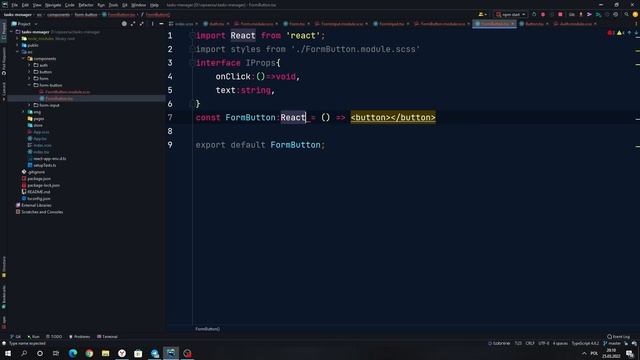Open the TODO tool window

tap(54, 337)
